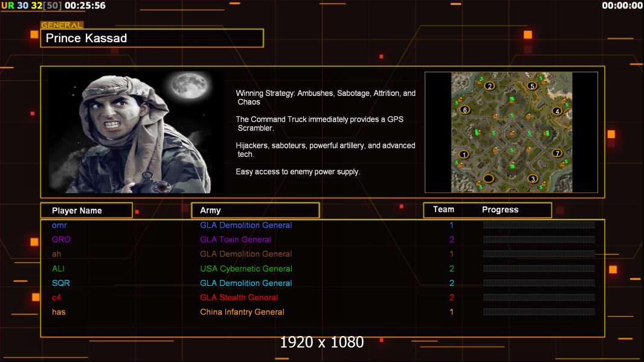
Task: Select start position marker 2 on minimap
Action: (489, 86)
